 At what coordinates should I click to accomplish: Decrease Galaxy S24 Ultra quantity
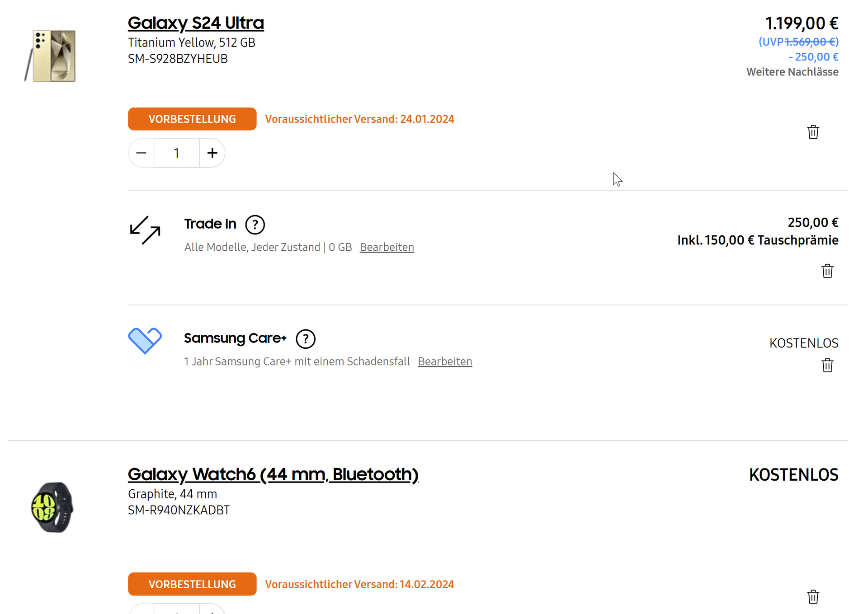(141, 153)
